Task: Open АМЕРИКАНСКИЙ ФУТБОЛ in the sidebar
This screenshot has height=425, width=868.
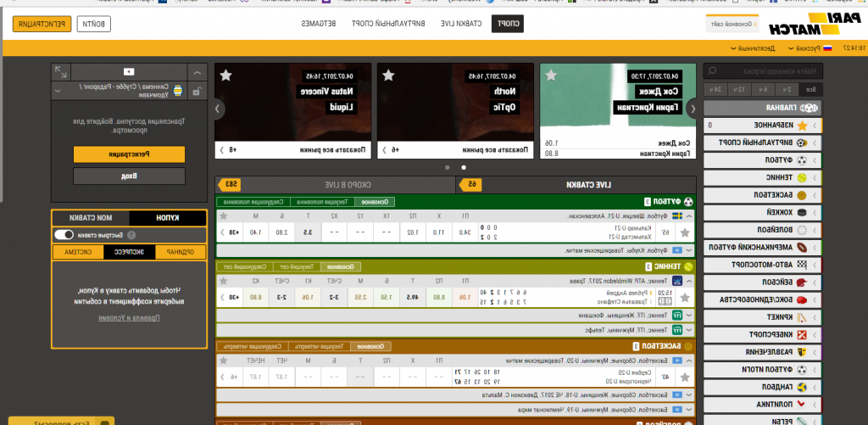Action: pyautogui.click(x=763, y=247)
